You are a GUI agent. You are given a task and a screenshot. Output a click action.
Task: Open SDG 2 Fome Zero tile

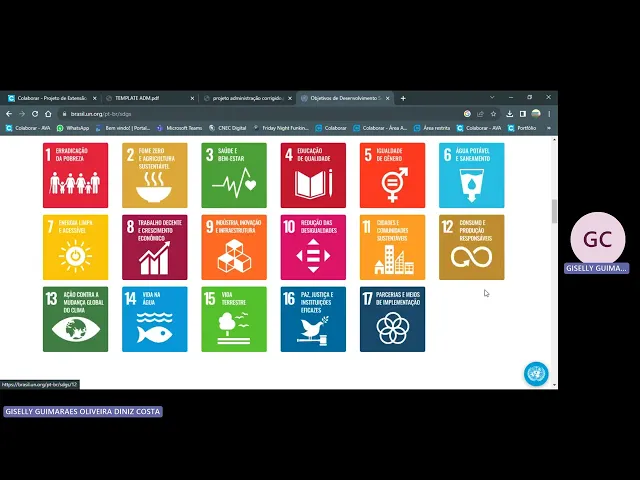(x=155, y=175)
